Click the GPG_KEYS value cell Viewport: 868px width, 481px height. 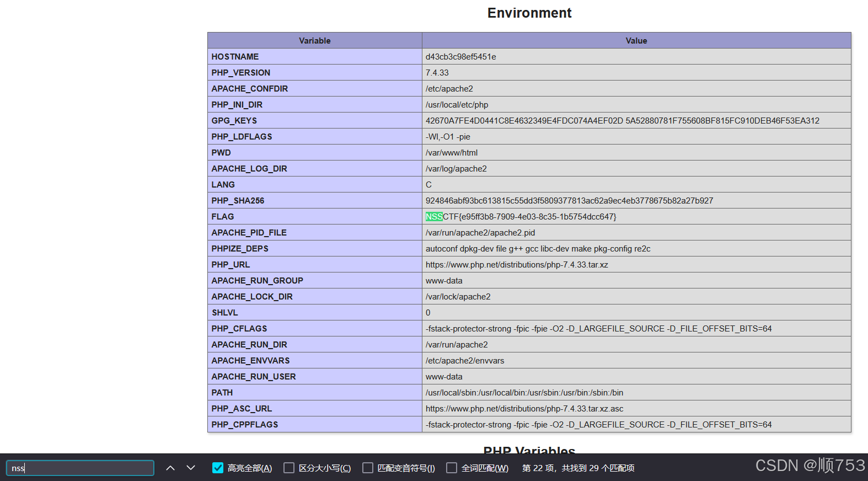636,121
